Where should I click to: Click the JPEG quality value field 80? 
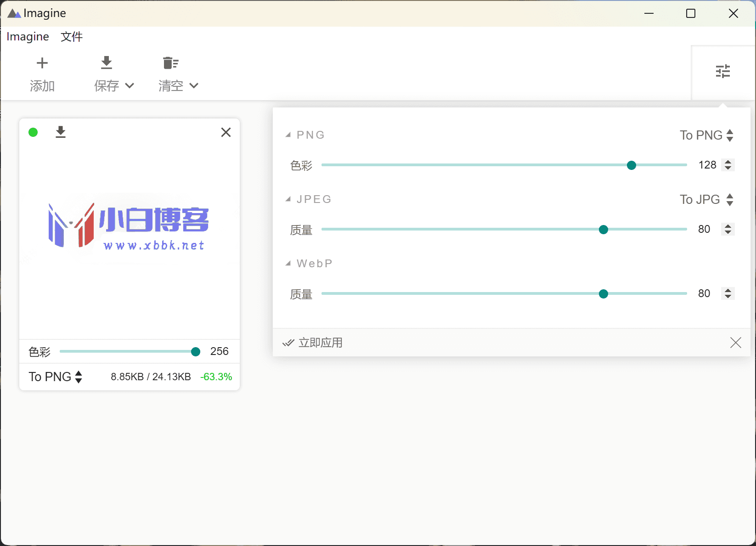coord(704,229)
